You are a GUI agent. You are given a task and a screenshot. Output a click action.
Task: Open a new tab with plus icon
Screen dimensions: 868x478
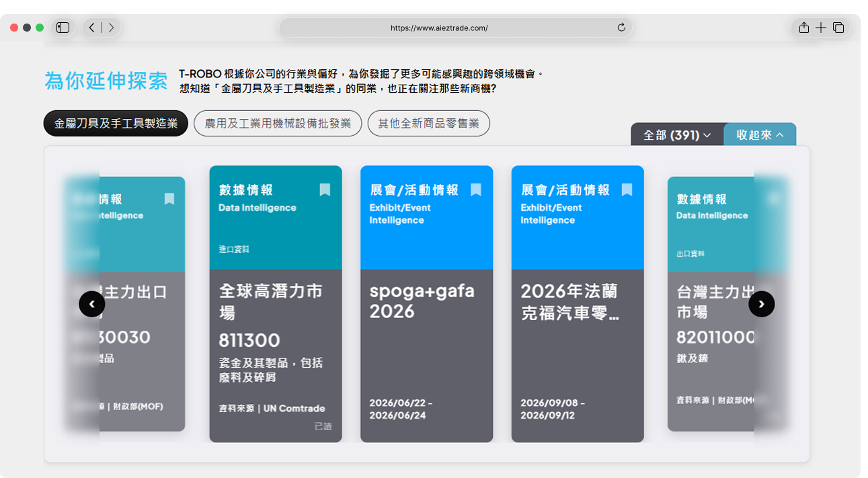(821, 28)
